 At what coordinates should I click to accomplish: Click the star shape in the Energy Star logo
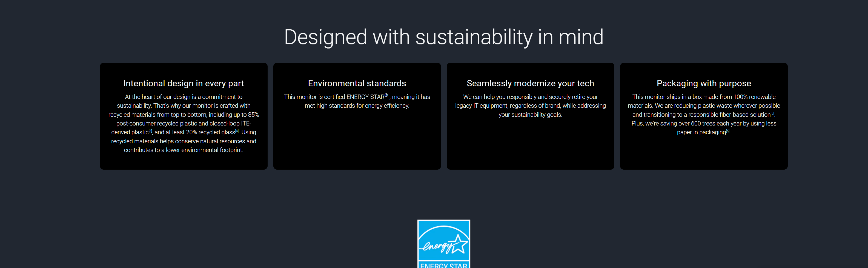[459, 244]
